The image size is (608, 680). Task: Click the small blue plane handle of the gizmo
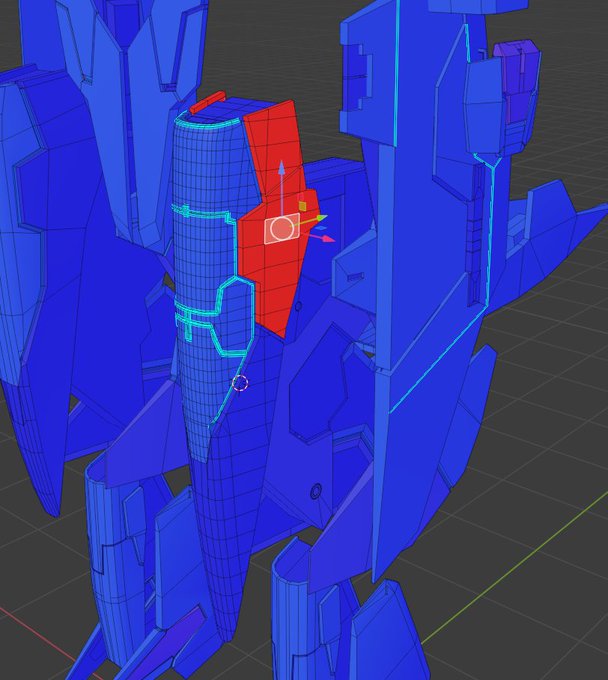(320, 228)
